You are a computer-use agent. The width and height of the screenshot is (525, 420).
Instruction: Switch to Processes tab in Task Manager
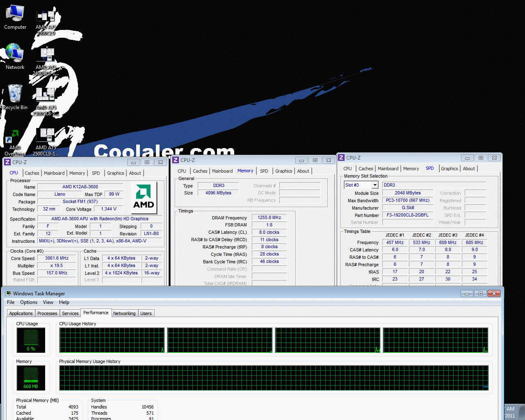(47, 313)
